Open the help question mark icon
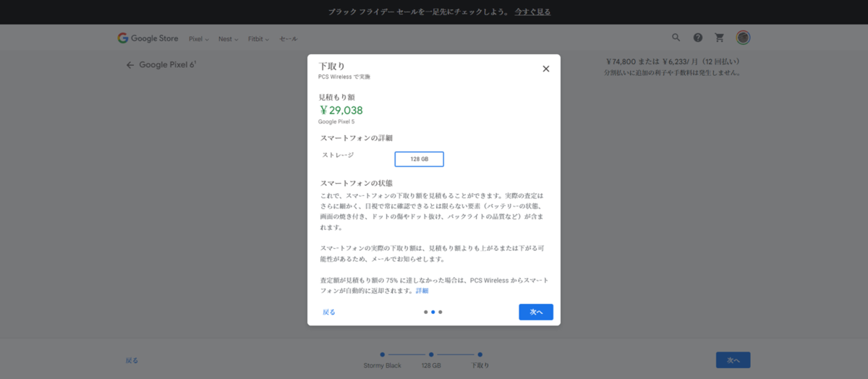 (698, 38)
